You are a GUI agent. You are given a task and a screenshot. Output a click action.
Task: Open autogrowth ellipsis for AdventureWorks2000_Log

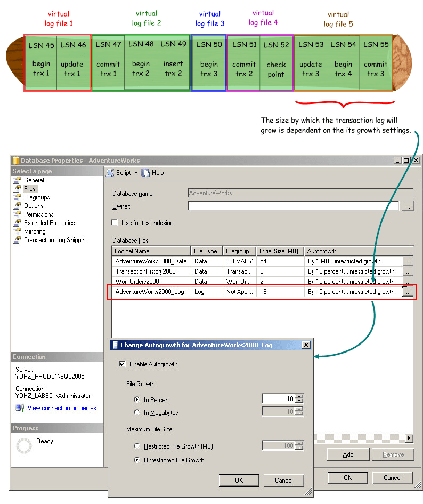pyautogui.click(x=408, y=292)
